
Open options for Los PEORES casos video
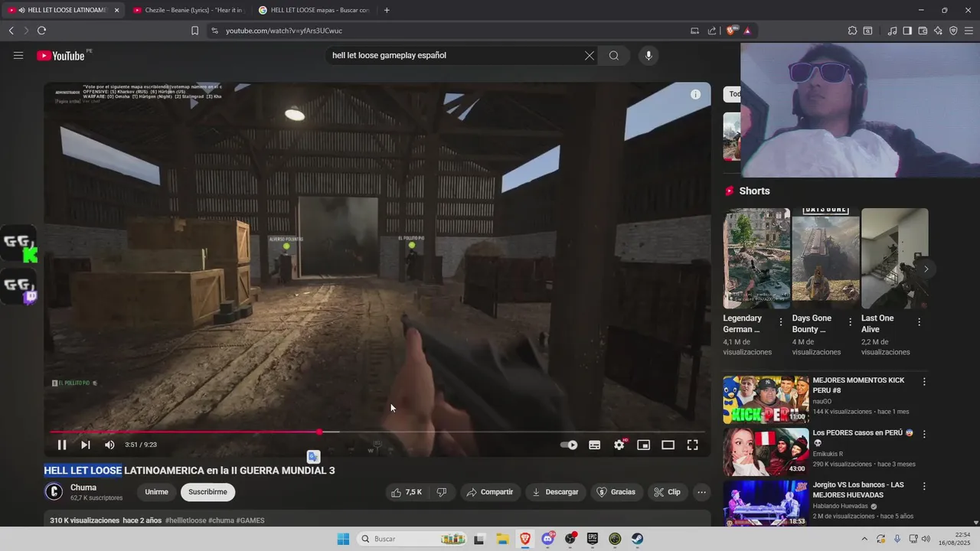pyautogui.click(x=924, y=434)
